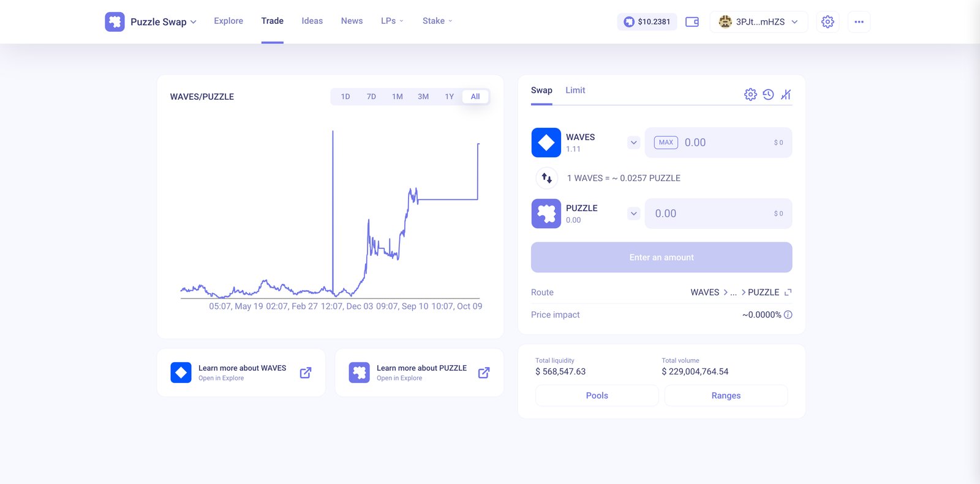
Task: Open external link for Learn more about PUZZLE
Action: 484,373
